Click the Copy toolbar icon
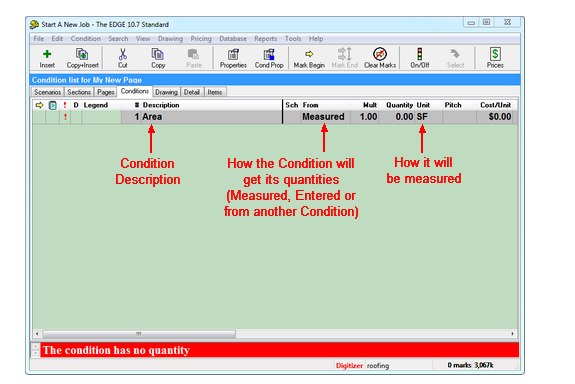575x384 pixels. point(158,54)
